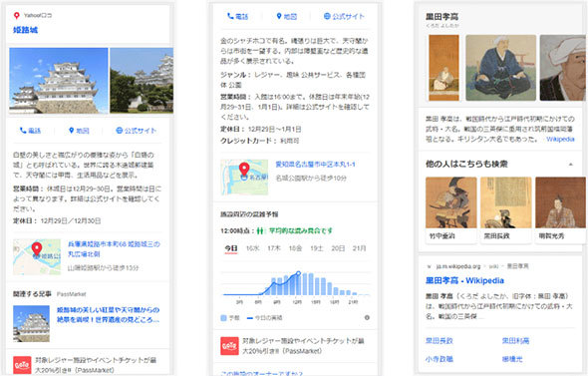Select the 今日 congestion tab
This screenshot has height=376, width=588.
[231, 248]
